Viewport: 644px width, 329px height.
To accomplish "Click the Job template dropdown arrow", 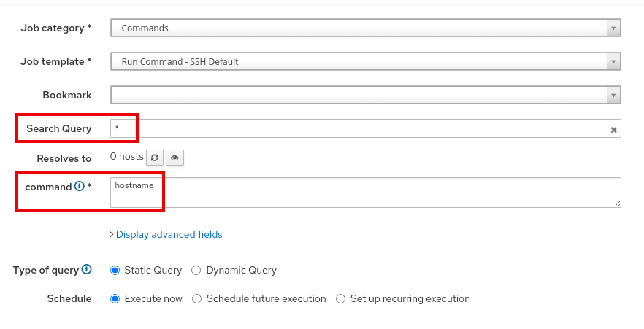I will pos(613,62).
